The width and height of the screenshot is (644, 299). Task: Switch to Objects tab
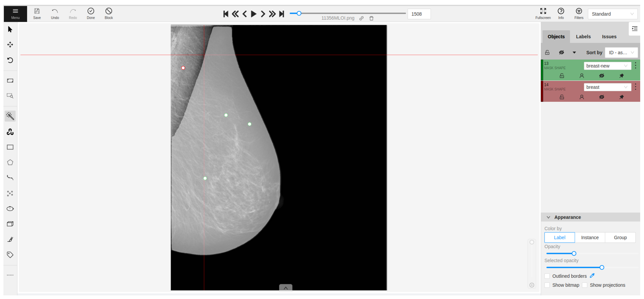click(x=556, y=37)
